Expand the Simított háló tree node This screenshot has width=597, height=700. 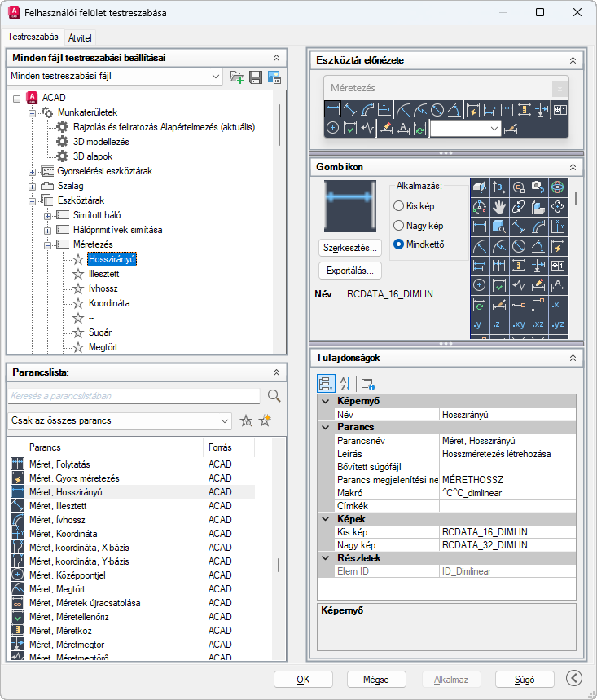[48, 216]
